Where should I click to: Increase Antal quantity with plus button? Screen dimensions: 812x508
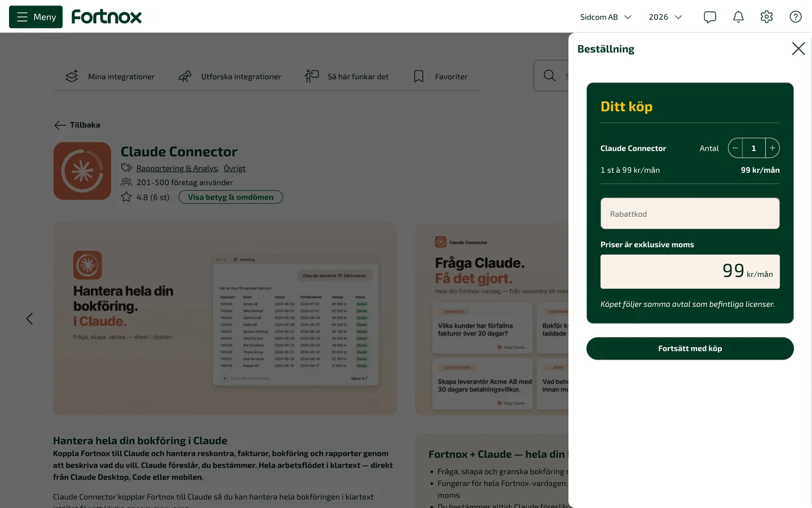coord(773,148)
